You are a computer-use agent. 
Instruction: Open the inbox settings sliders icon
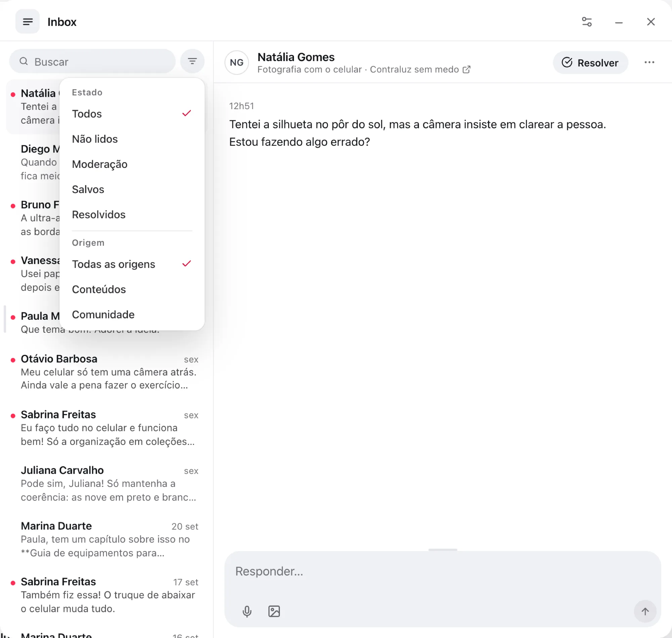click(587, 22)
